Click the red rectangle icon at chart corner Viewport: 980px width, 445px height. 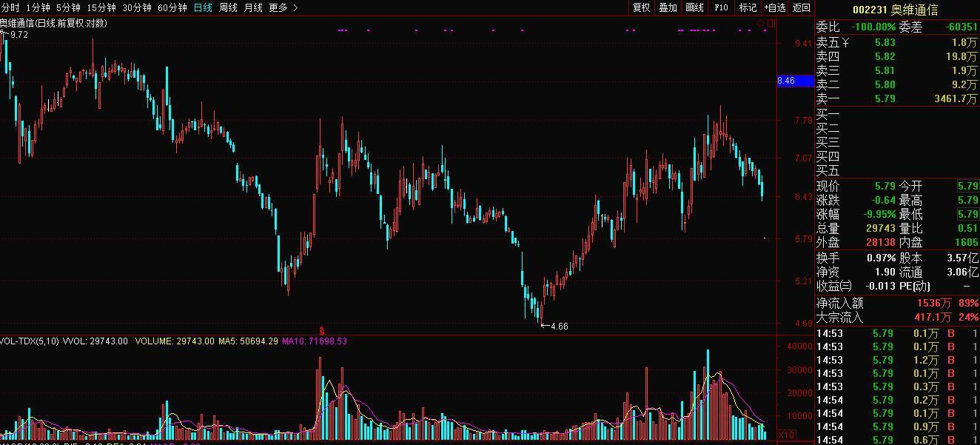(x=772, y=24)
